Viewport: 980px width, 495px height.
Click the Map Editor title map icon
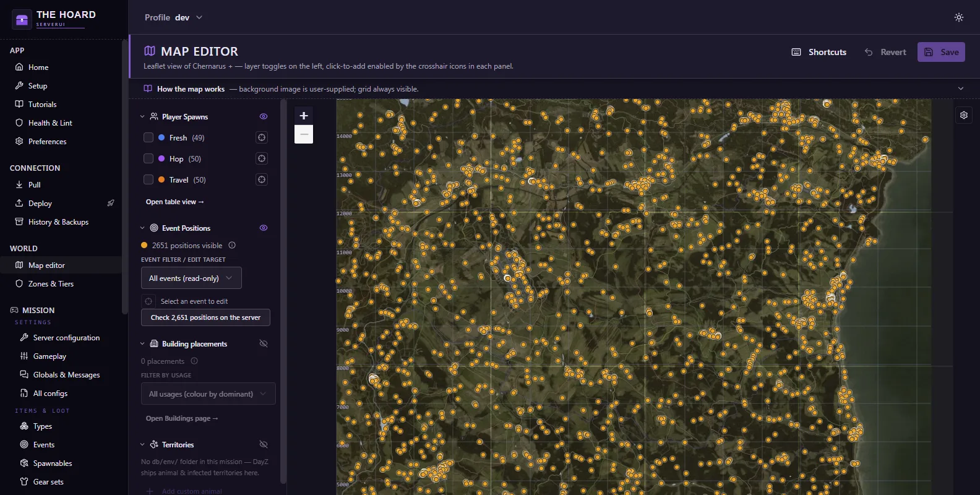coord(150,51)
